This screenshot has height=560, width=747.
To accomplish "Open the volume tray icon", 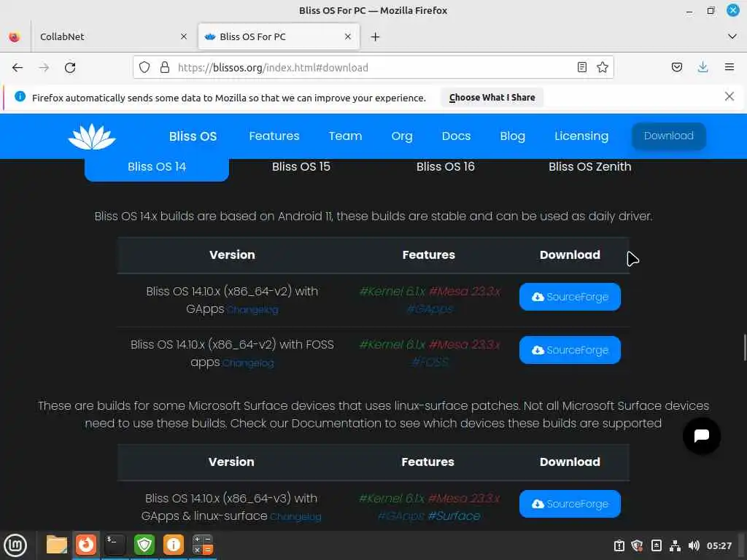I will click(x=694, y=545).
